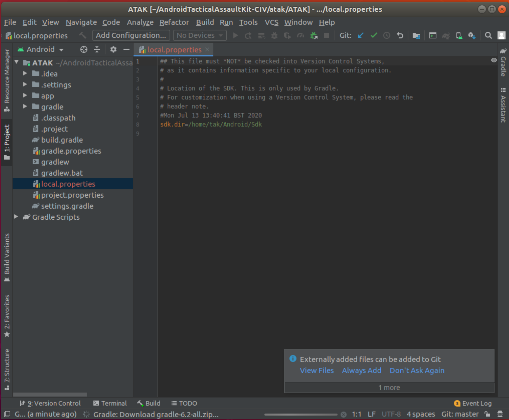The image size is (509, 420).
Task: Toggle the Assistant right side panel
Action: click(503, 105)
